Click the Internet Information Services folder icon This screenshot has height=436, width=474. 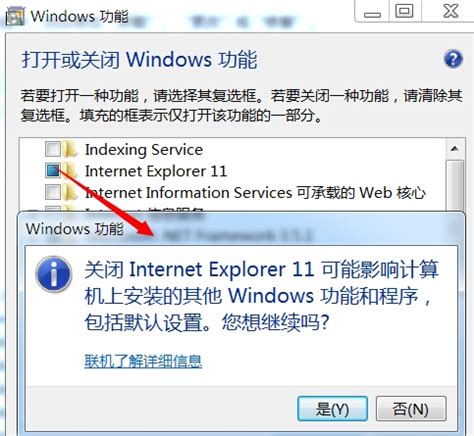click(70, 192)
